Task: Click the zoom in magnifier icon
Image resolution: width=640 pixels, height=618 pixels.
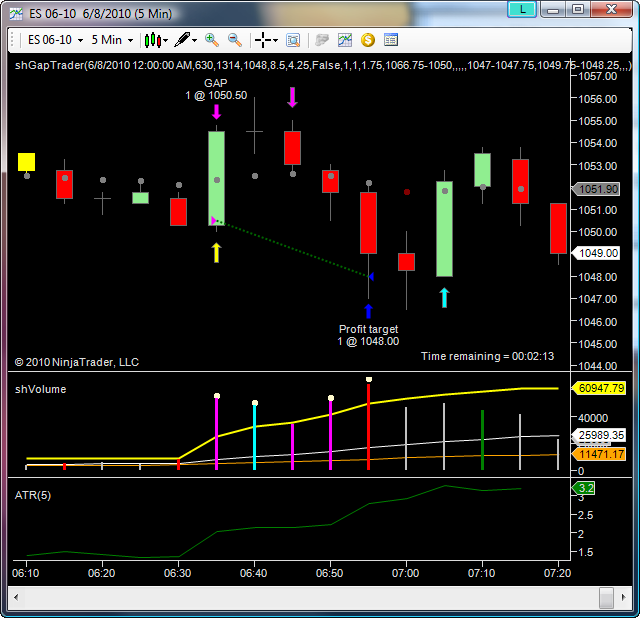Action: point(212,40)
